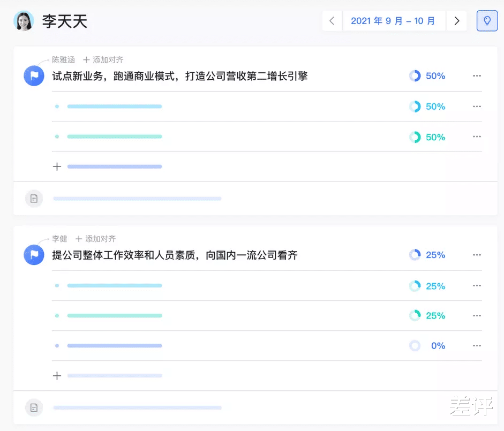Open the lightbulb tips panel
Viewport: 504px width, 431px height.
tap(486, 20)
